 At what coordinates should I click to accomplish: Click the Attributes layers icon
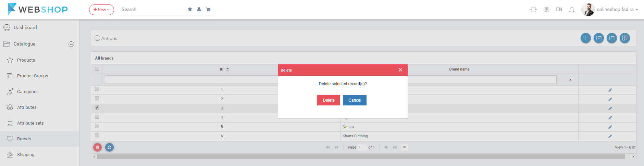(10, 107)
